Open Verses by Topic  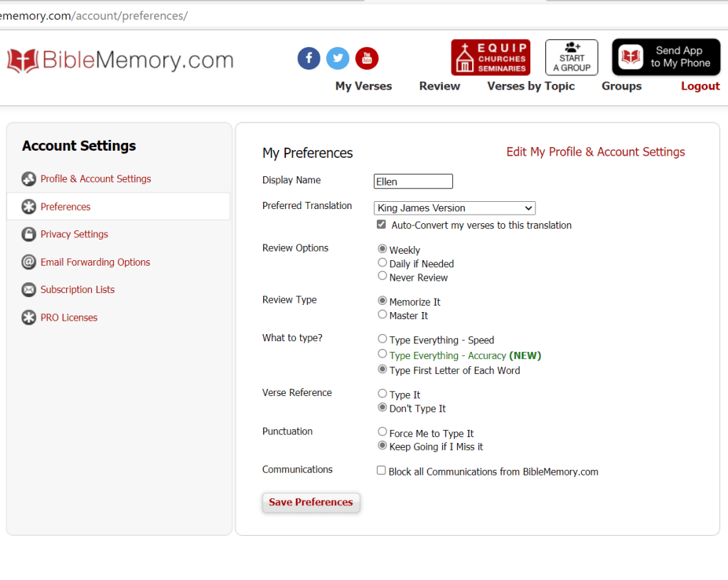530,86
